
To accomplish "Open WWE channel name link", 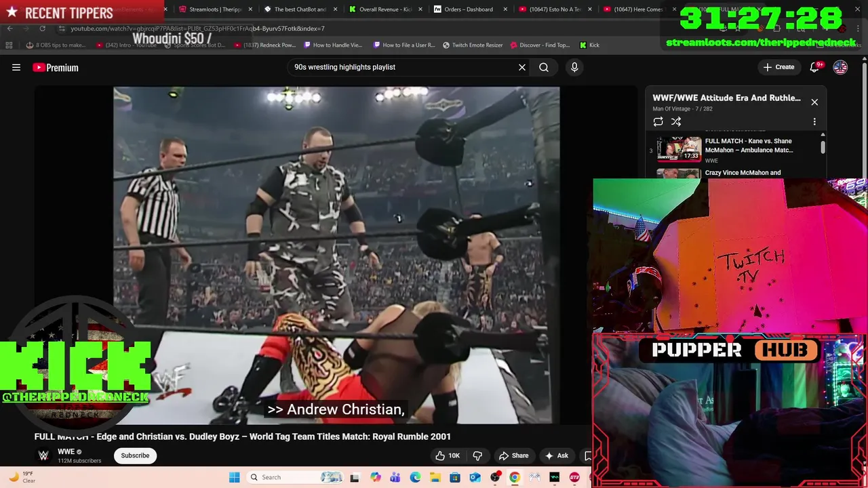I will (x=66, y=452).
